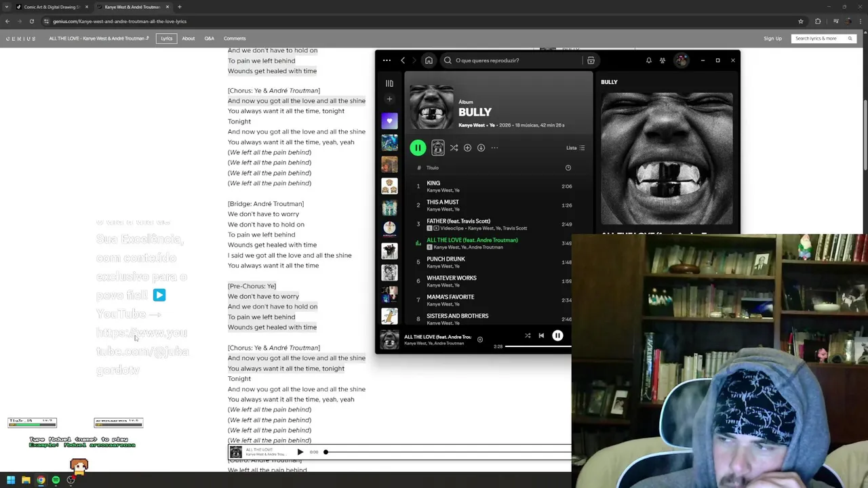This screenshot has height=488, width=868.
Task: Open File Explorer from the taskbar
Action: tap(26, 480)
